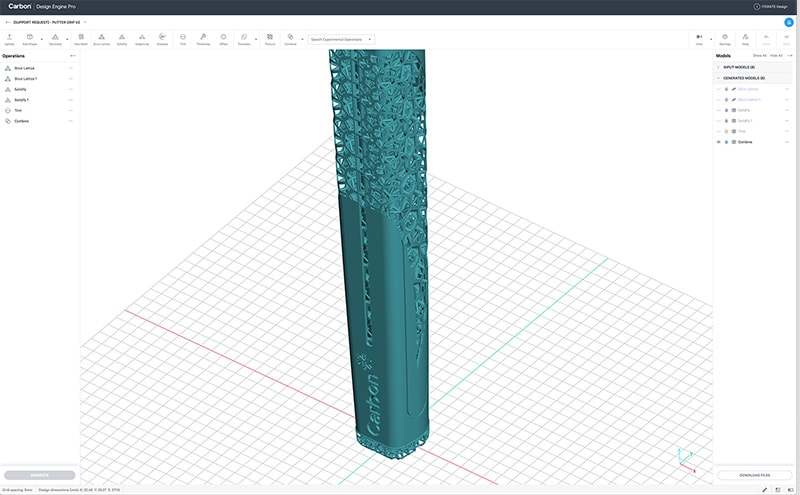Select the Add Shape tool
This screenshot has height=495, width=800.
point(30,39)
